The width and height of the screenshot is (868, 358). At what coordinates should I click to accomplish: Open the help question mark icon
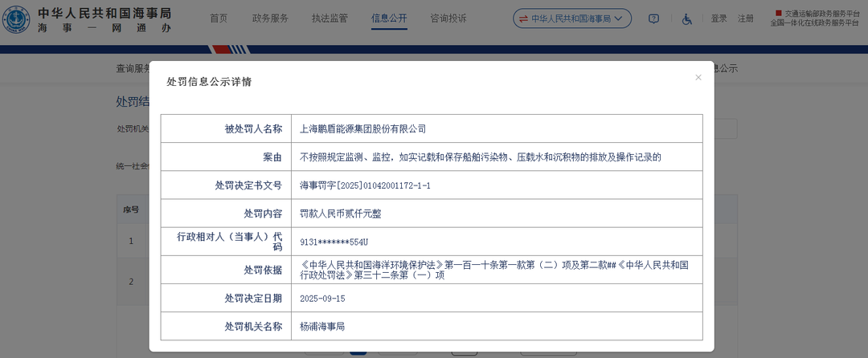tap(653, 18)
